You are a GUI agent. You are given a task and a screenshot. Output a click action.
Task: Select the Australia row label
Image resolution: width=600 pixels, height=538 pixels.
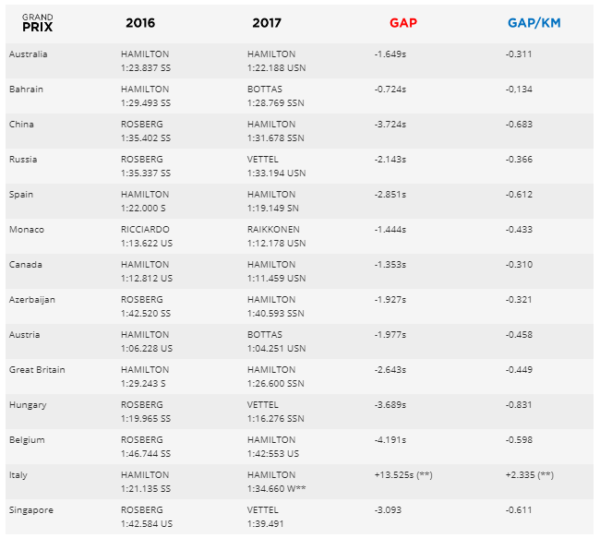pyautogui.click(x=28, y=54)
